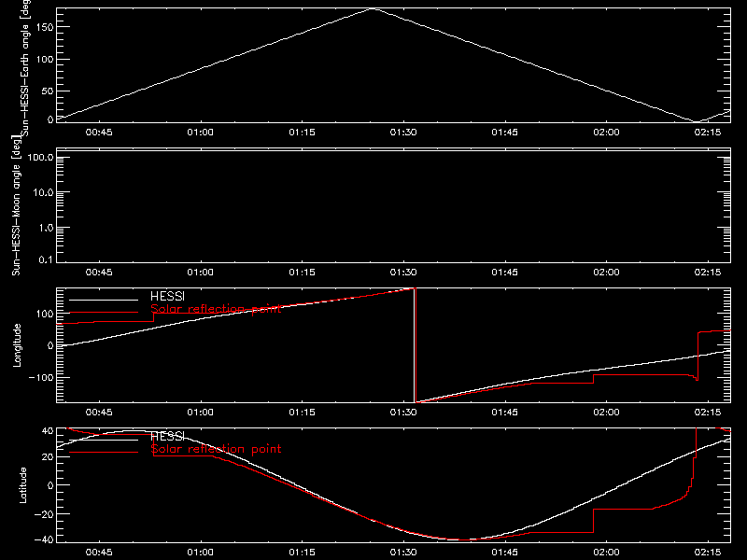The height and width of the screenshot is (560, 747).
Task: Click the HESSI legend label in Longitude plot
Action: point(167,296)
